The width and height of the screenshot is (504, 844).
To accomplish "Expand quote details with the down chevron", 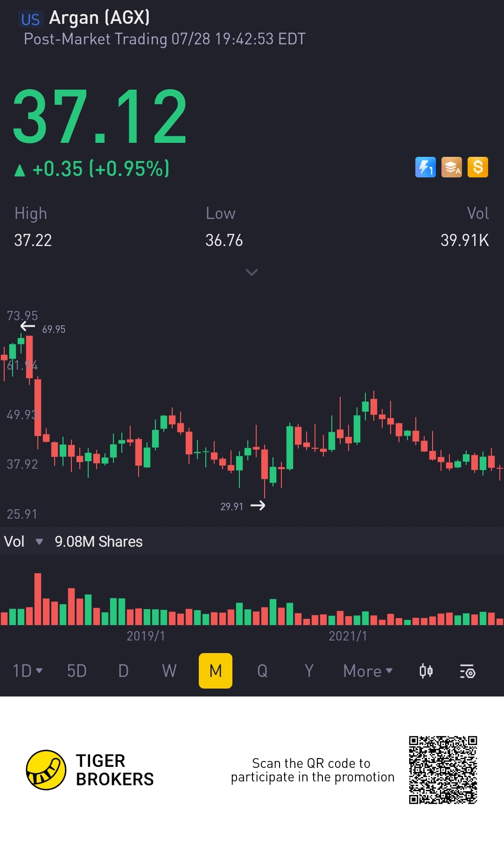I will pos(252,272).
